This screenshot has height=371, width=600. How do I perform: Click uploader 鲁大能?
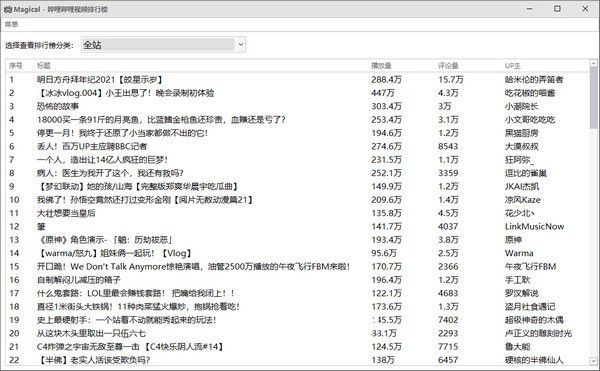tap(517, 347)
